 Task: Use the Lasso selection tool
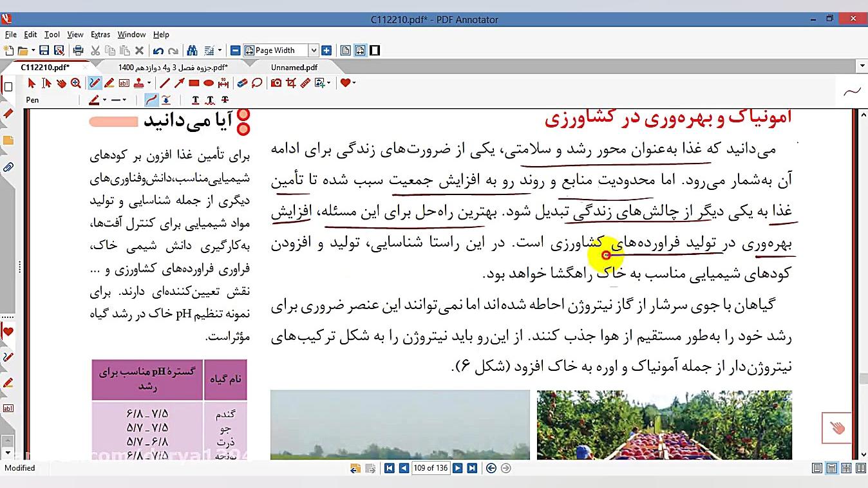click(x=256, y=82)
